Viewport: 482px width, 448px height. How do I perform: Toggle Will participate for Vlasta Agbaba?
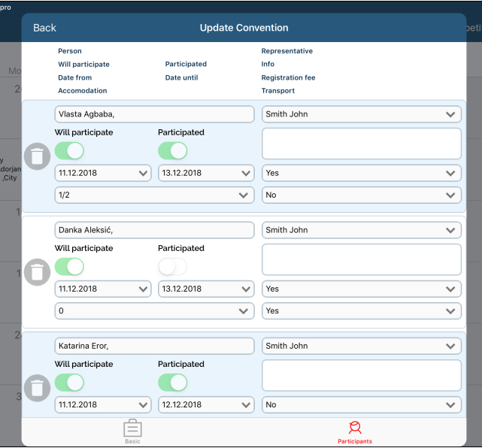coord(69,151)
